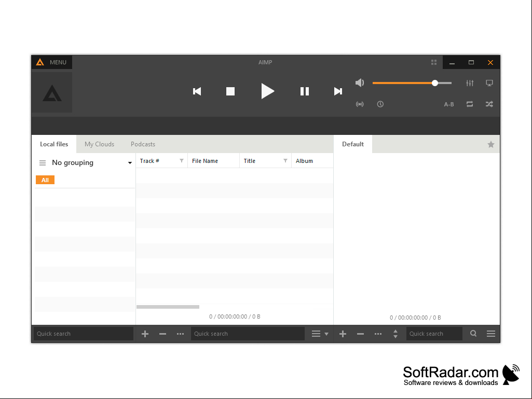Switch to the My Clouds tab

tap(100, 144)
